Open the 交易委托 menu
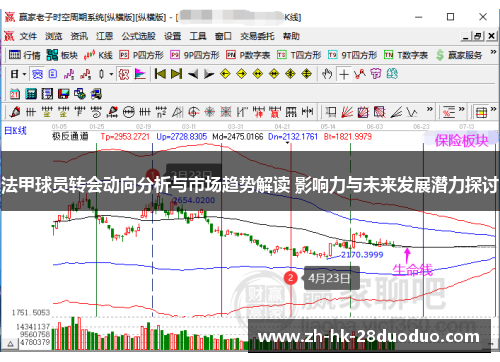The image size is (500, 362). pyautogui.click(x=257, y=36)
